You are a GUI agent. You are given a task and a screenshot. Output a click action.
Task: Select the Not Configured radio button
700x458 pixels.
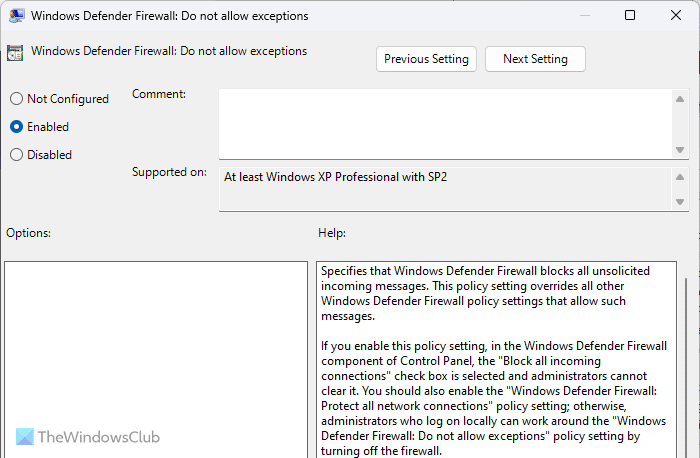click(x=16, y=99)
